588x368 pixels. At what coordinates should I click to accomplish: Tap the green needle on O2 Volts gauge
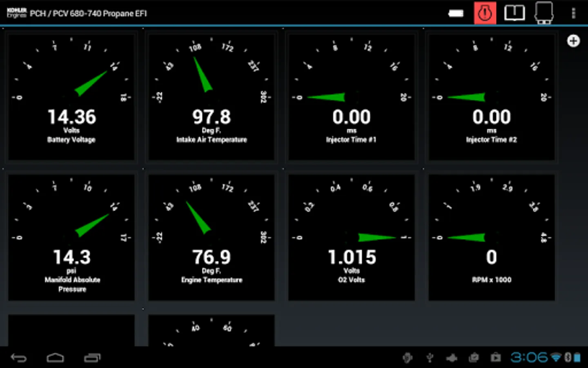click(377, 237)
